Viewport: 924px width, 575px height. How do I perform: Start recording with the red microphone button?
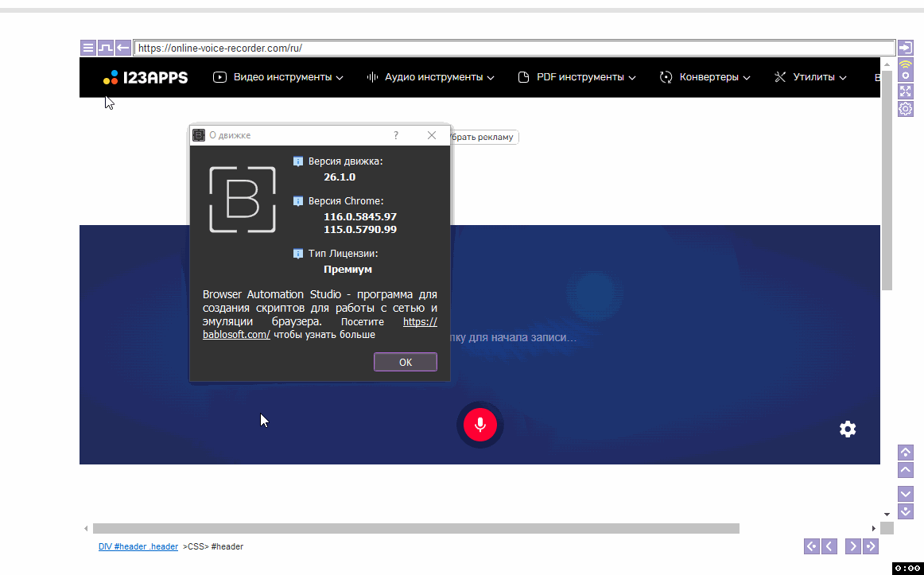[x=479, y=425]
